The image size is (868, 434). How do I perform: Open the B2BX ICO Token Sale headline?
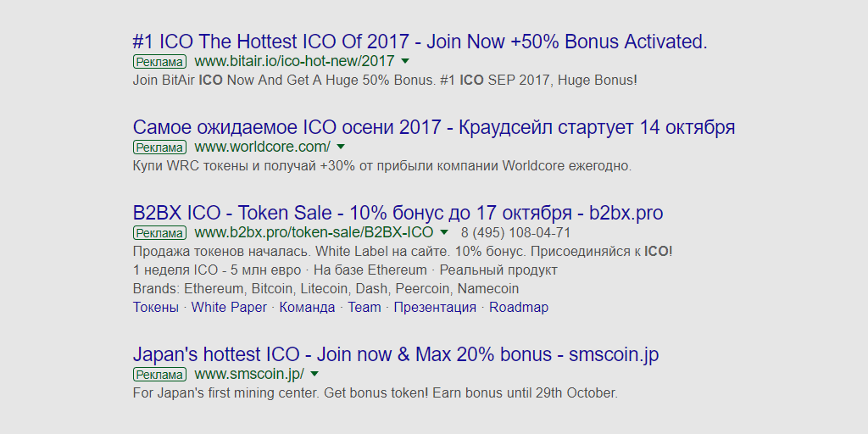pyautogui.click(x=398, y=213)
